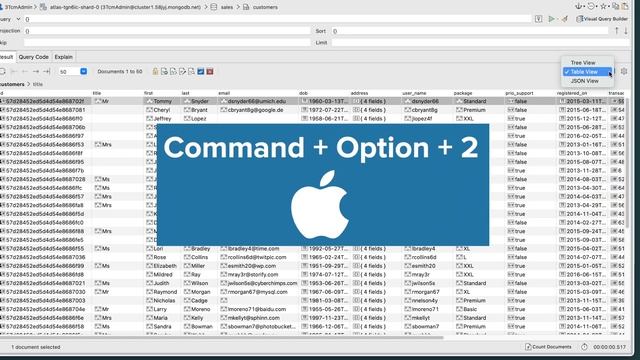The width and height of the screenshot is (640, 360).
Task: Select cell rmorgan67@mysql.com
Action: tap(258, 292)
